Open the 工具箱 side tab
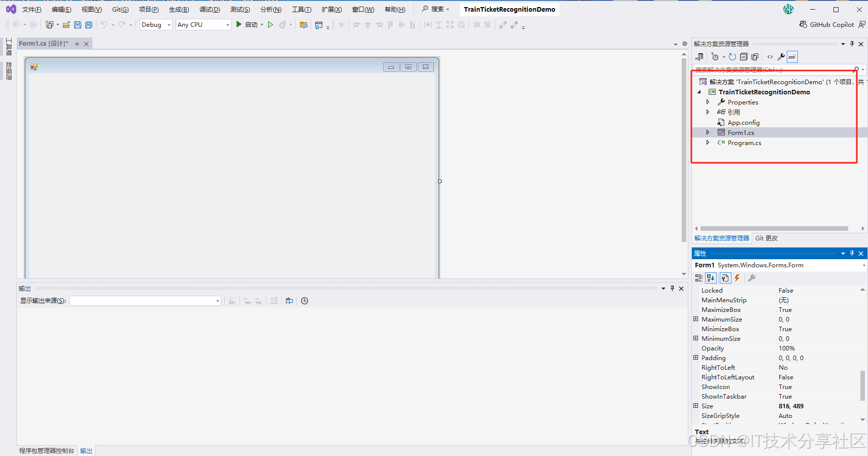Image resolution: width=868 pixels, height=456 pixels. (x=9, y=47)
